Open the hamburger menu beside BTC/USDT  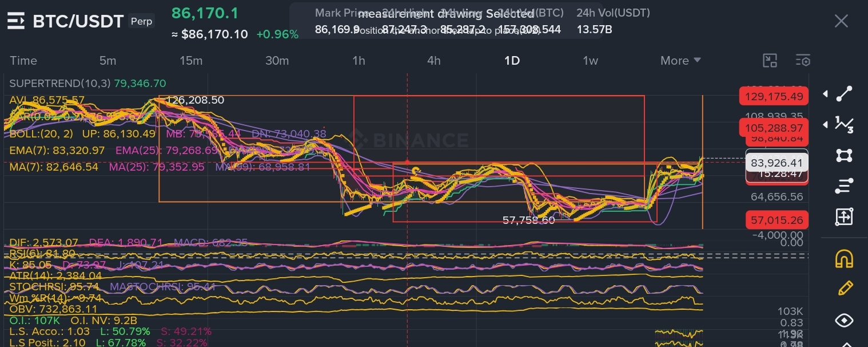tap(15, 21)
